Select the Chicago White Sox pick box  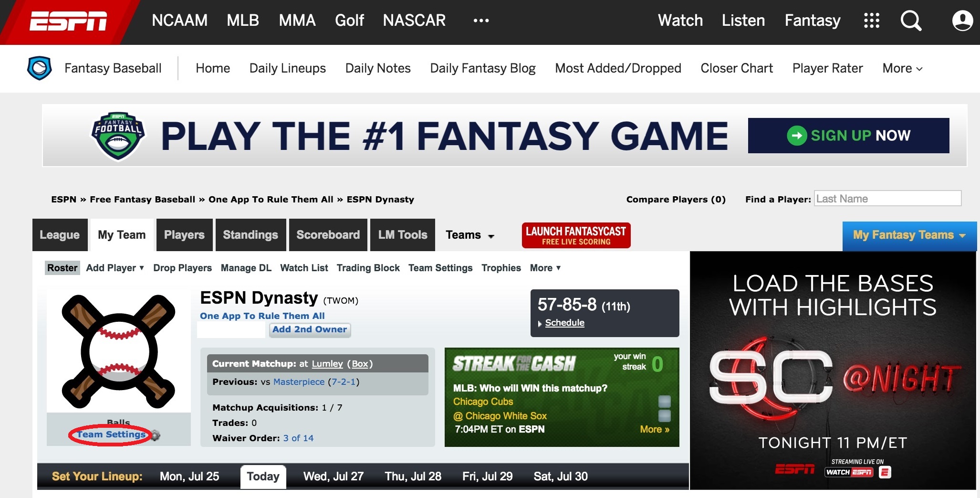click(665, 416)
